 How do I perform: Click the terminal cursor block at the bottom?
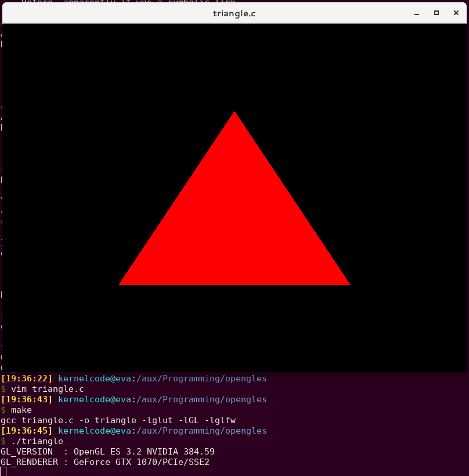3,471
